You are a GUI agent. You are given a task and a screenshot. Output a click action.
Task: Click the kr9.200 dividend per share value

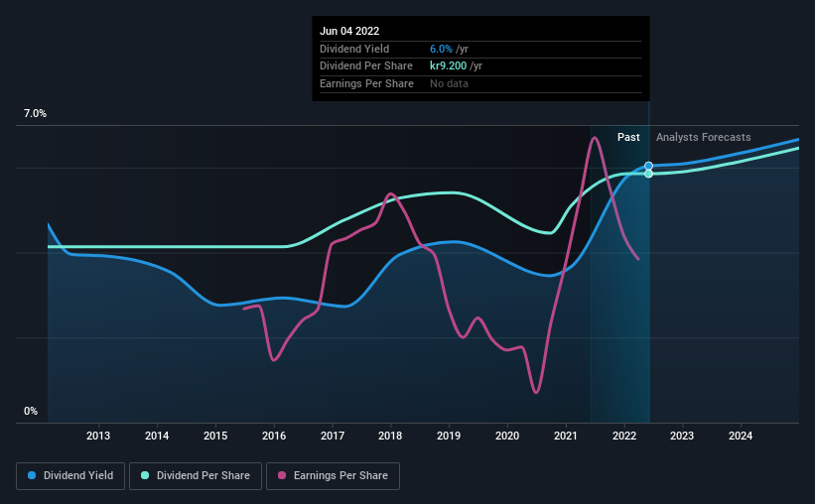(448, 66)
